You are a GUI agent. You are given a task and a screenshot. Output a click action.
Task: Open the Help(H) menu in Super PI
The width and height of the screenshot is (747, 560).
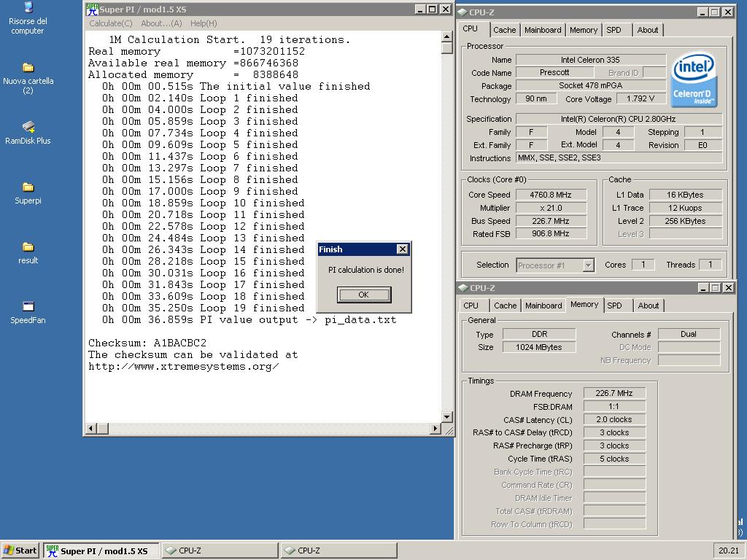pos(204,23)
